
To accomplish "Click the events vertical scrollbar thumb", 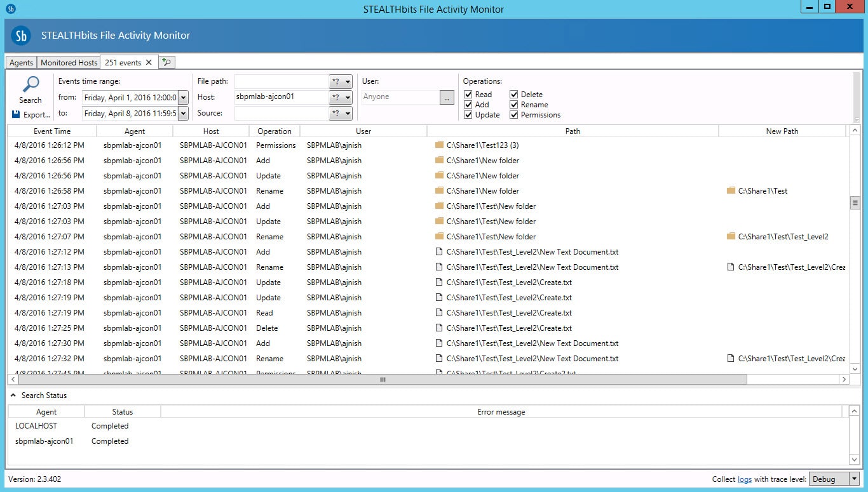I will [855, 203].
